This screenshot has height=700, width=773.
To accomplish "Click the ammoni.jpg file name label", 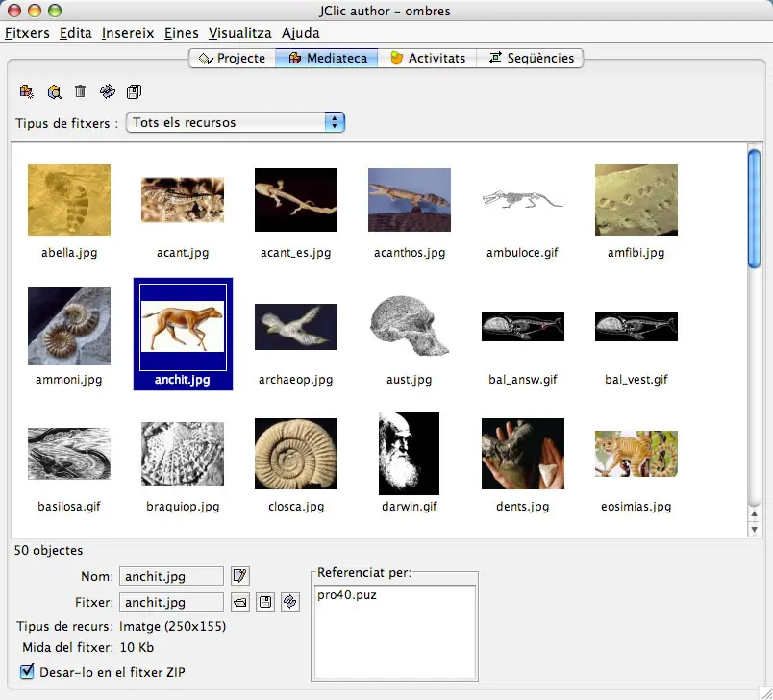I will tap(69, 380).
